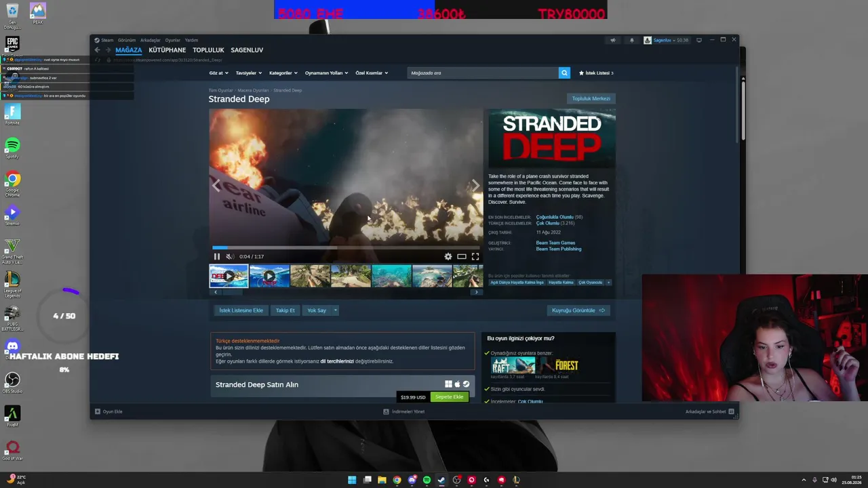Open the MAĞAZA tab

(x=128, y=50)
